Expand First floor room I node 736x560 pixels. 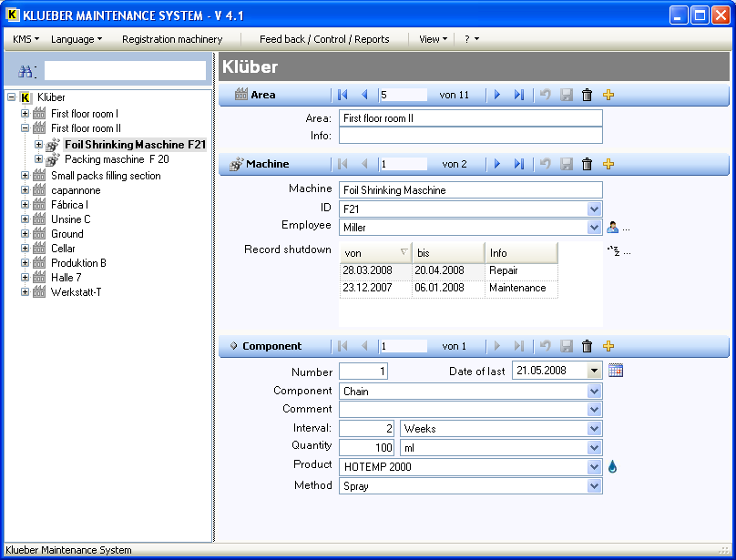tap(26, 114)
